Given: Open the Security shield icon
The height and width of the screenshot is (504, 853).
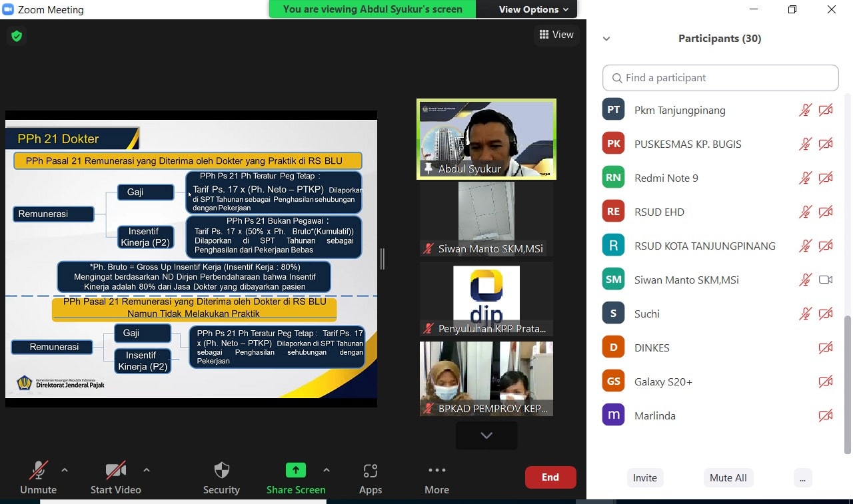Looking at the screenshot, I should (221, 471).
